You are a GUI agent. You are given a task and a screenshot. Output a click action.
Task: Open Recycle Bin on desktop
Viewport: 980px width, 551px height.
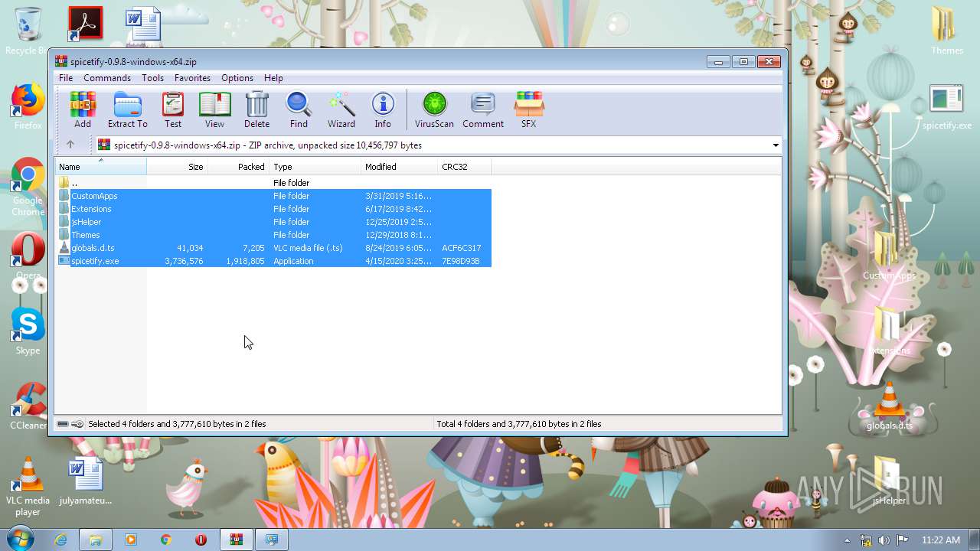pyautogui.click(x=28, y=31)
